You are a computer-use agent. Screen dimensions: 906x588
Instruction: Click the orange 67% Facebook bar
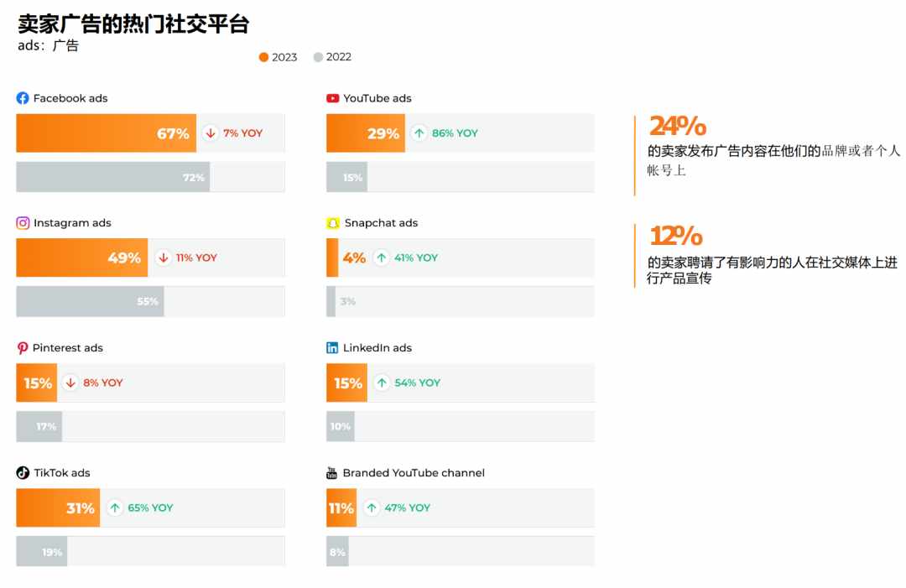click(107, 133)
